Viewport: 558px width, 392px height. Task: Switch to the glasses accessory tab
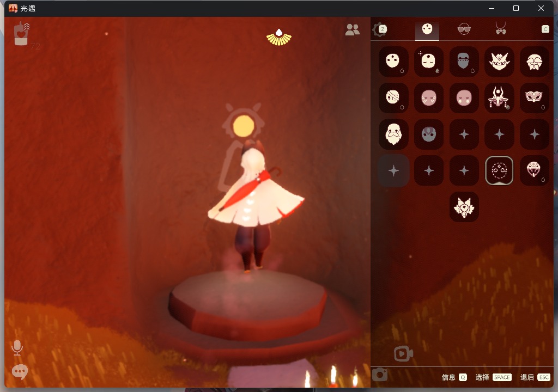click(x=464, y=29)
